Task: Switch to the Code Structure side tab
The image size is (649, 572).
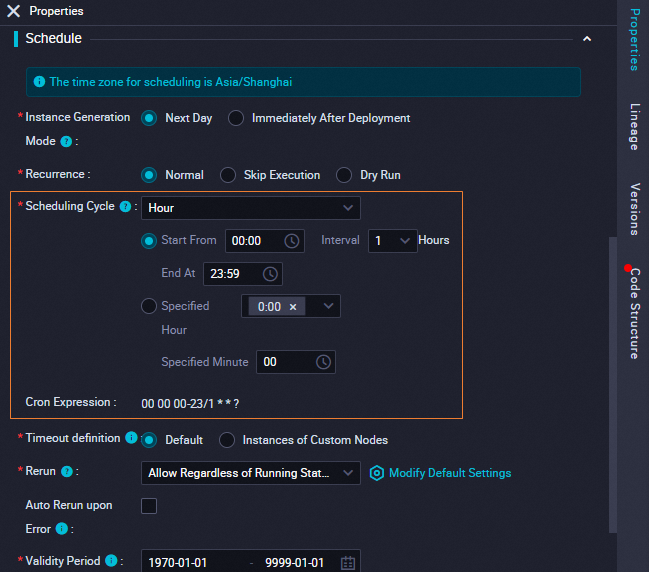Action: [635, 313]
